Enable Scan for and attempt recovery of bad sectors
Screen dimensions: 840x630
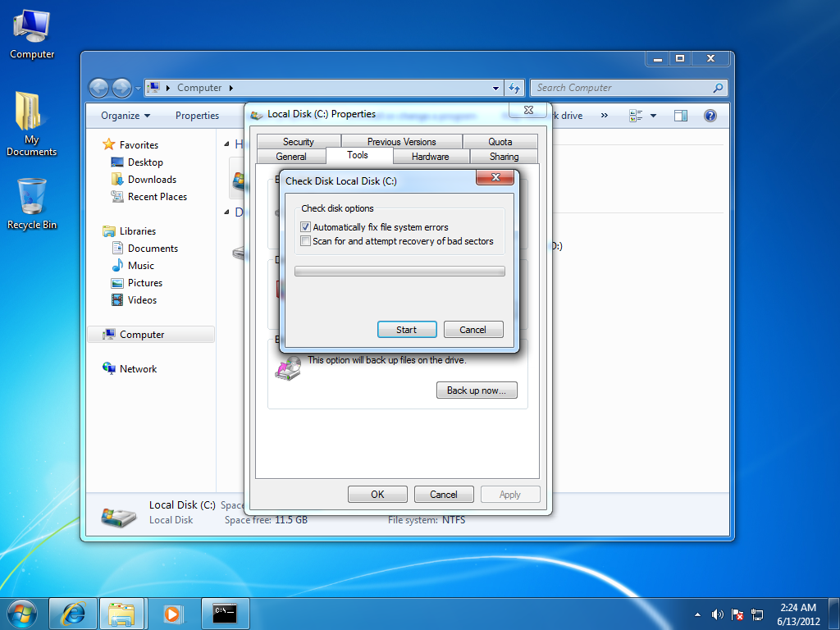point(305,240)
